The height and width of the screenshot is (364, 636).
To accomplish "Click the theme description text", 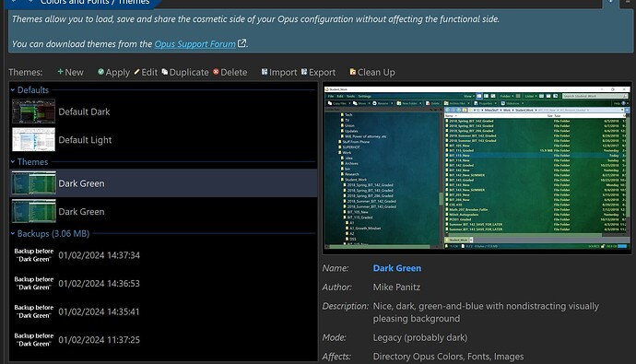I will pos(486,312).
